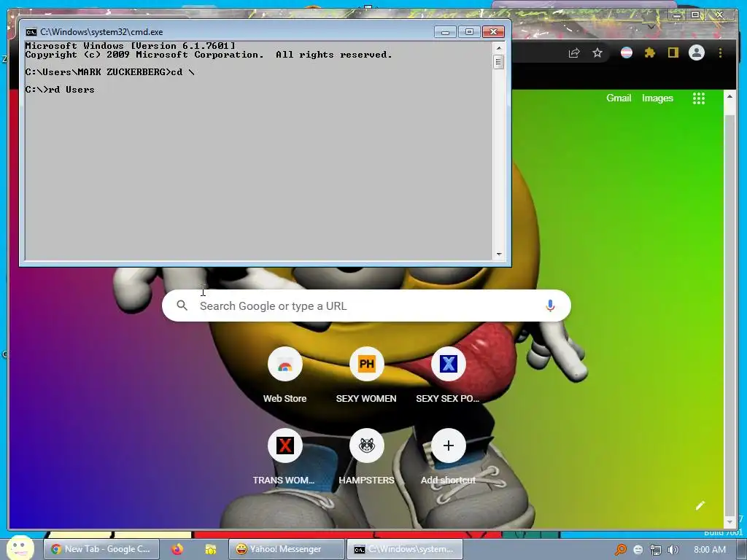747x560 pixels.
Task: Click the Google search box
Action: 366,306
